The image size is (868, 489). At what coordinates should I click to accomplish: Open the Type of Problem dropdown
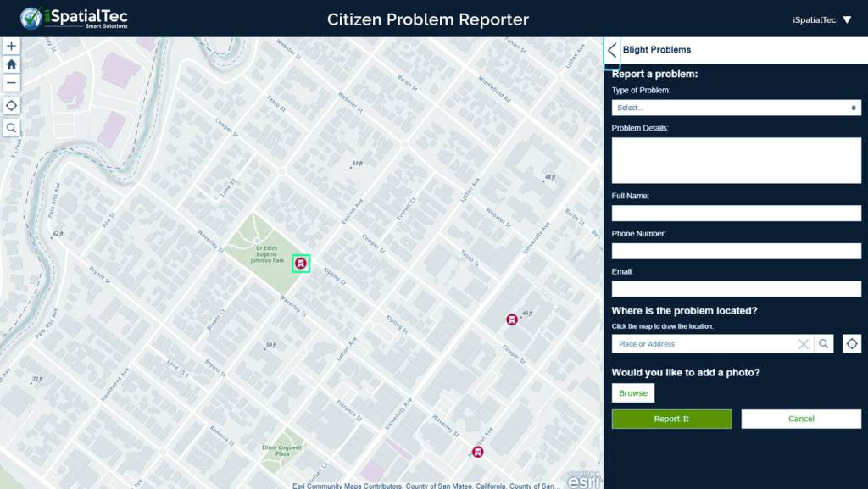[x=736, y=108]
